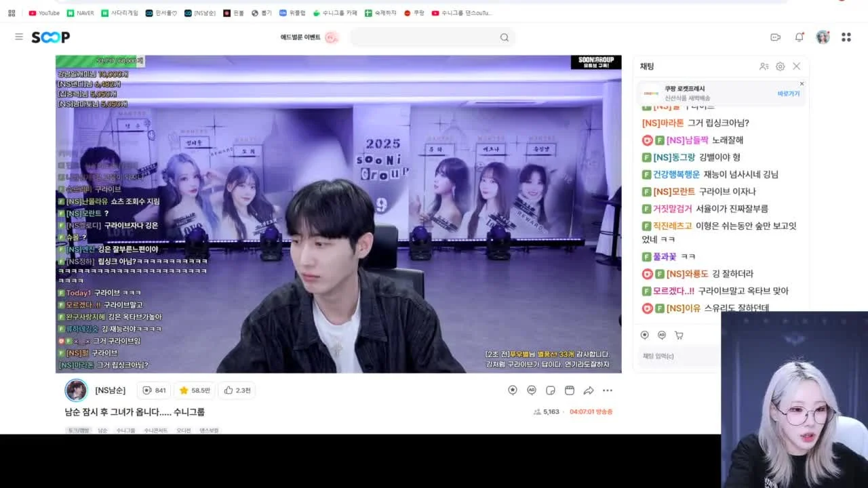Close the chat panel
The height and width of the screenshot is (488, 868).
(x=797, y=66)
